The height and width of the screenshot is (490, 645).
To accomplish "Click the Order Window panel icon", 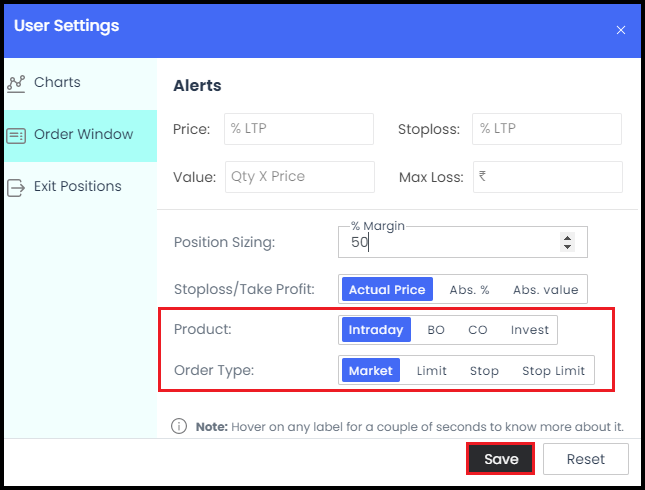I will click(16, 136).
